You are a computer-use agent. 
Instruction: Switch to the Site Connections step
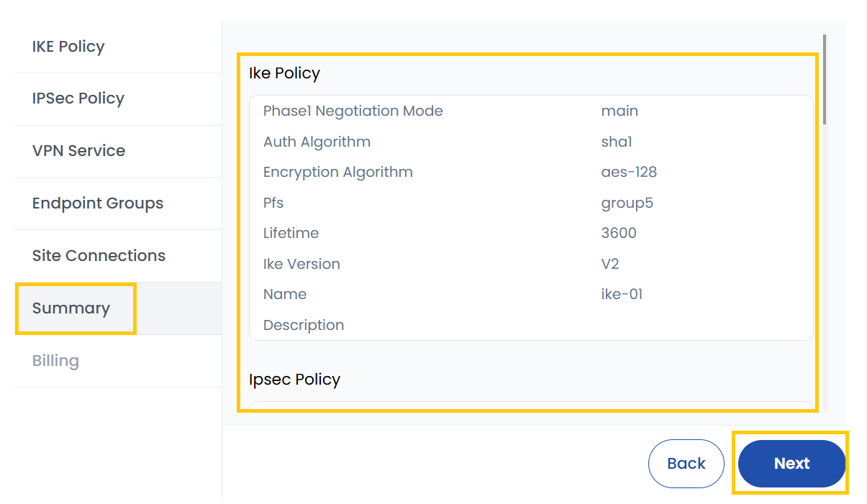[99, 256]
